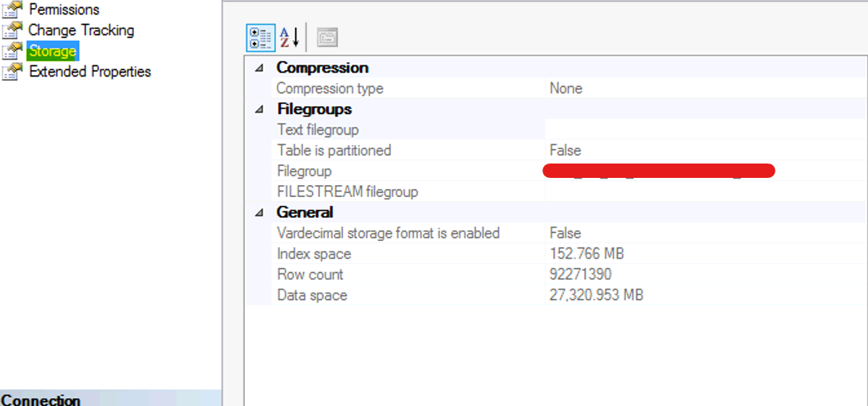
Task: Collapse the General category
Action: [258, 212]
